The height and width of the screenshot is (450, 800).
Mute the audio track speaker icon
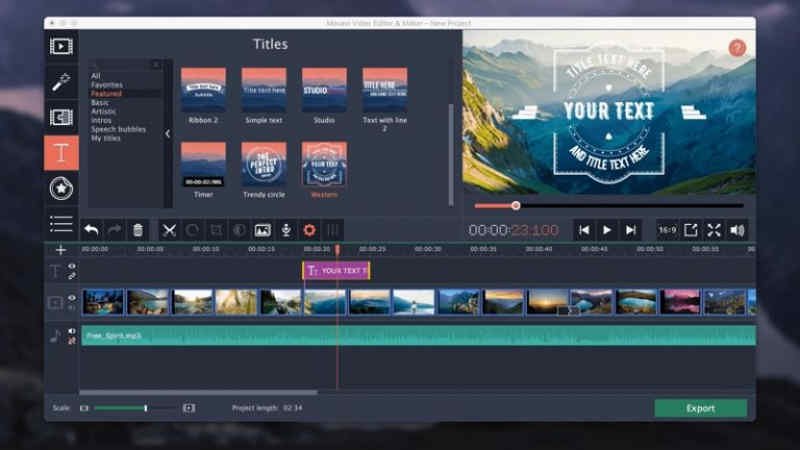(x=72, y=331)
